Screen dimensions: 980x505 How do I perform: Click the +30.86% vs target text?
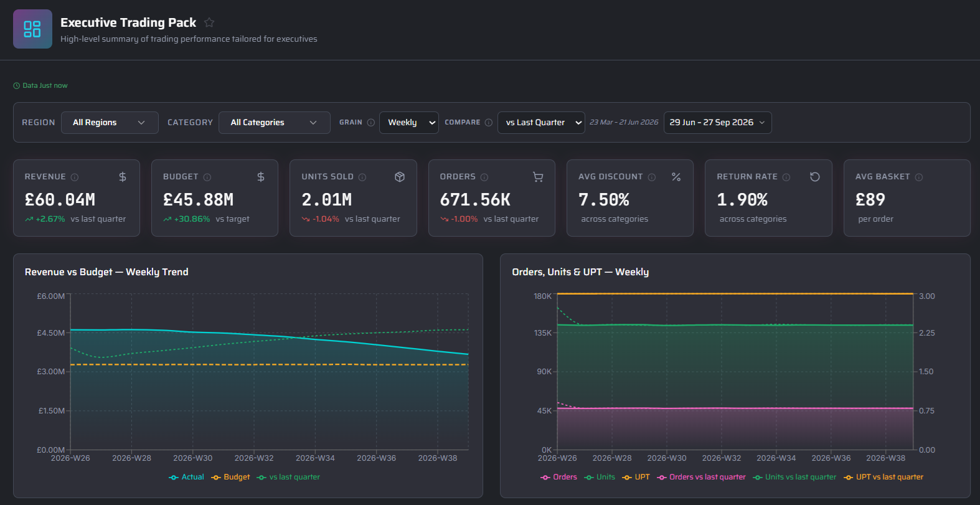click(192, 219)
